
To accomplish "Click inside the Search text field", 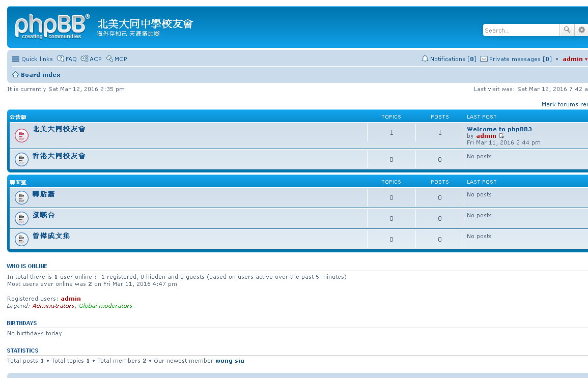I will (x=520, y=31).
